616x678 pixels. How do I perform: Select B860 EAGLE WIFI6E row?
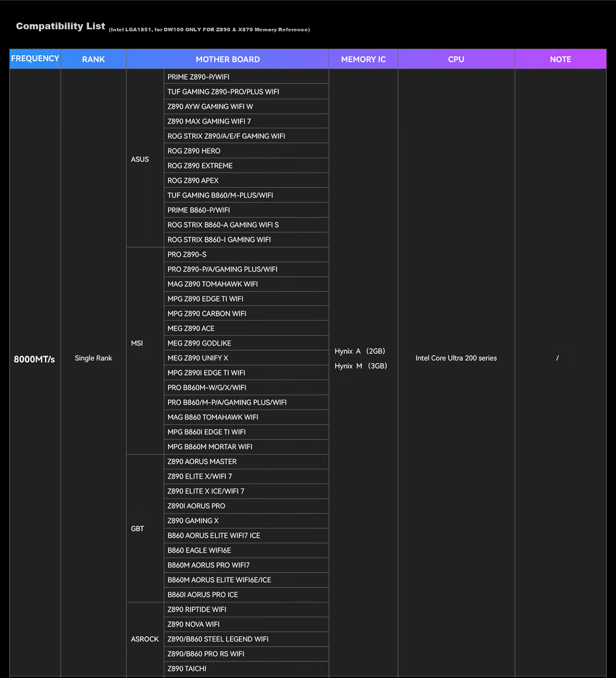(246, 550)
